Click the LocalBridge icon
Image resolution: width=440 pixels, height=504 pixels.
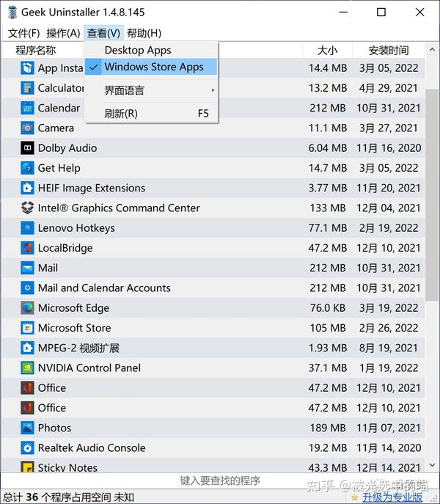[x=27, y=248]
